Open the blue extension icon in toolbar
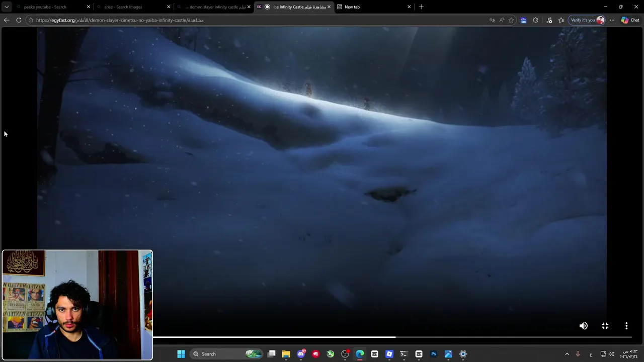 [523, 20]
